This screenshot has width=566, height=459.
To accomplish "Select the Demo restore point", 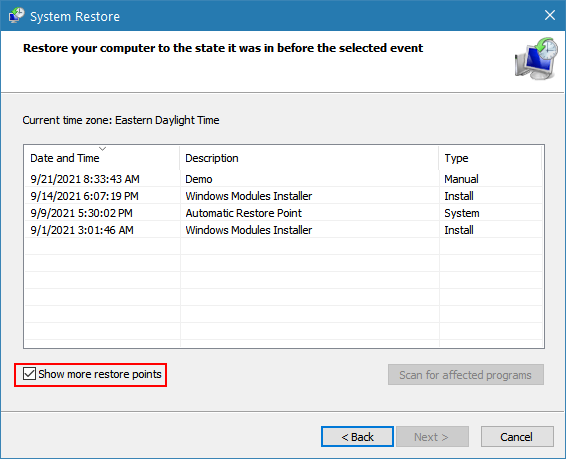I will 284,179.
